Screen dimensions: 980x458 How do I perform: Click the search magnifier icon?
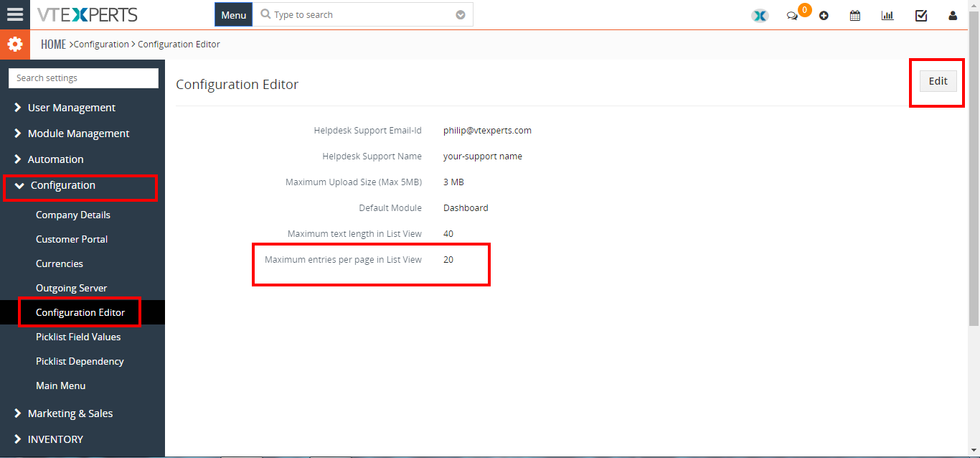click(266, 14)
